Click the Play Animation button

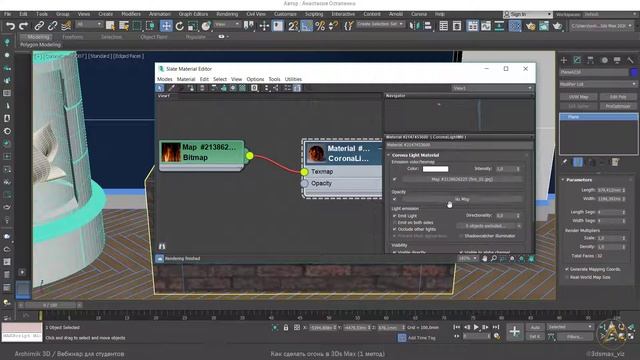[476, 327]
